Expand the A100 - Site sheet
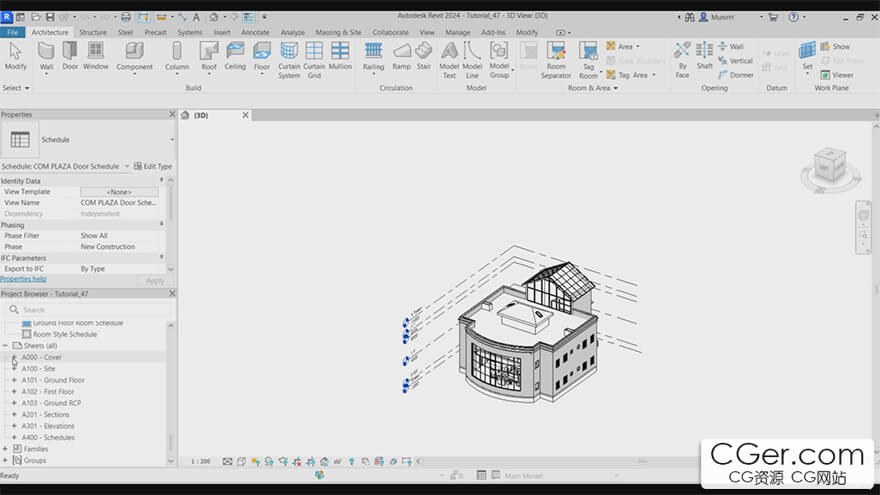 (14, 369)
